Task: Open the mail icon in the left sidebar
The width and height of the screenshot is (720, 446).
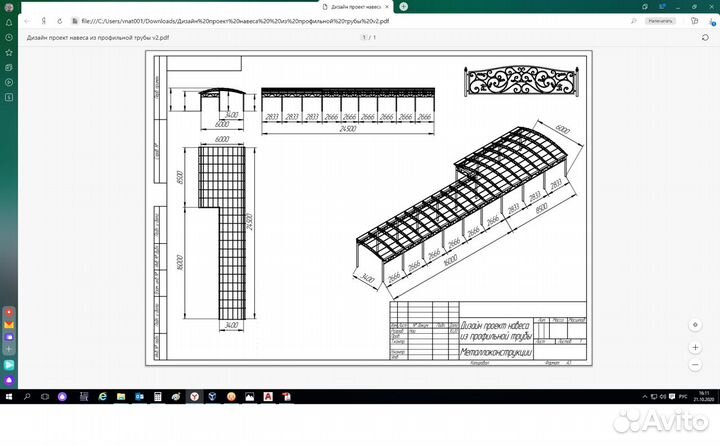Action: coord(9,325)
